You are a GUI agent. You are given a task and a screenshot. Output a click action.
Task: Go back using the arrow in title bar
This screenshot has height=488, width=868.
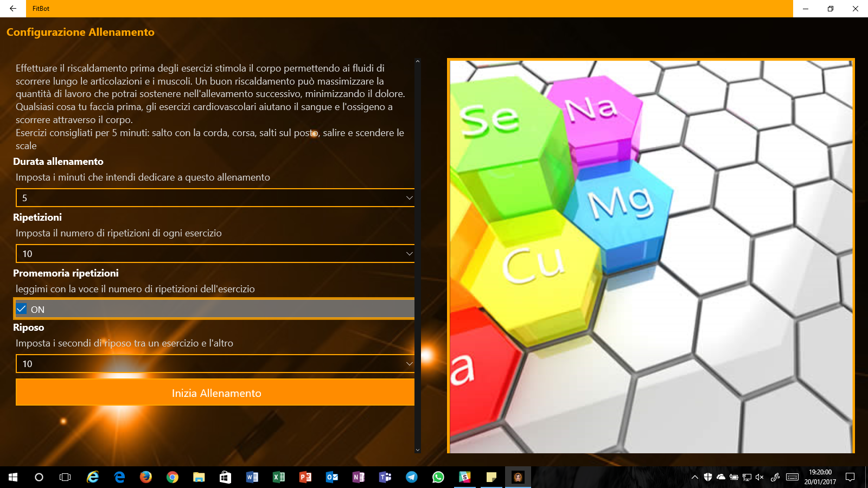(x=13, y=9)
